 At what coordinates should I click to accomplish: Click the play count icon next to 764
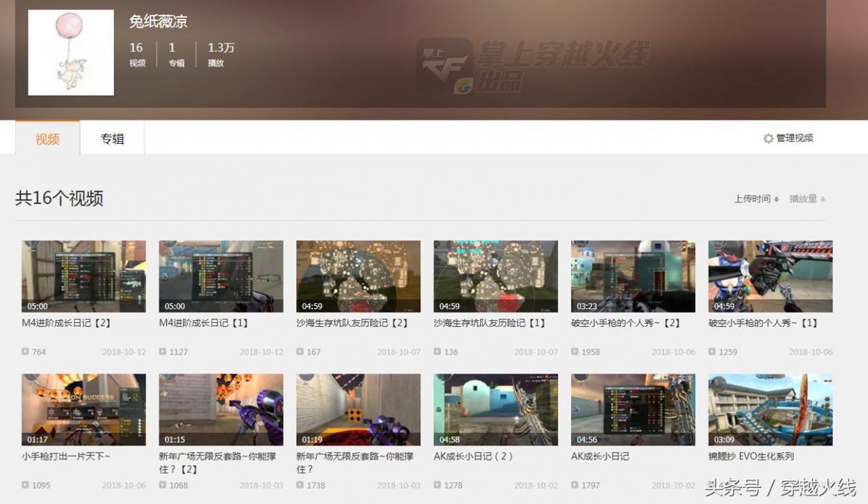[x=25, y=352]
